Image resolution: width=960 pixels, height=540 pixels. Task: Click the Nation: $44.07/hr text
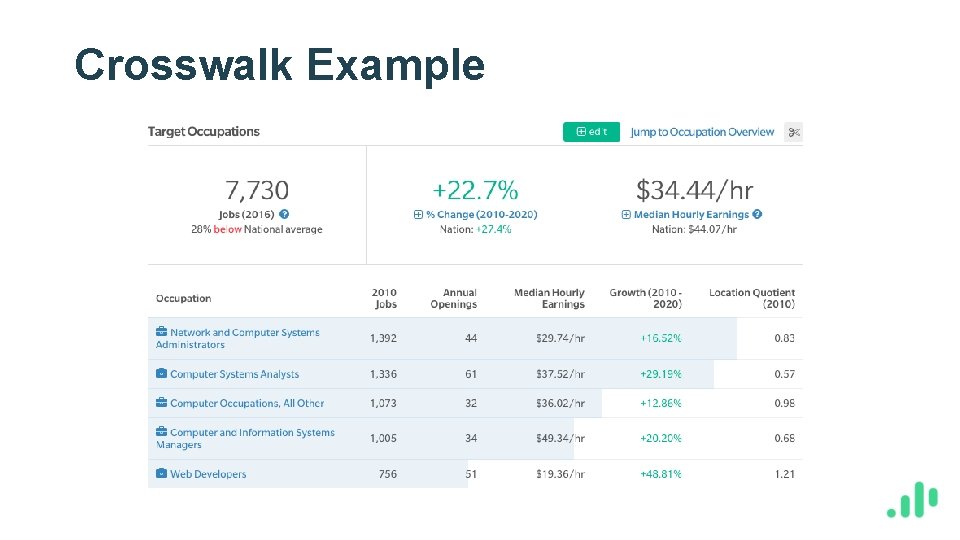694,230
